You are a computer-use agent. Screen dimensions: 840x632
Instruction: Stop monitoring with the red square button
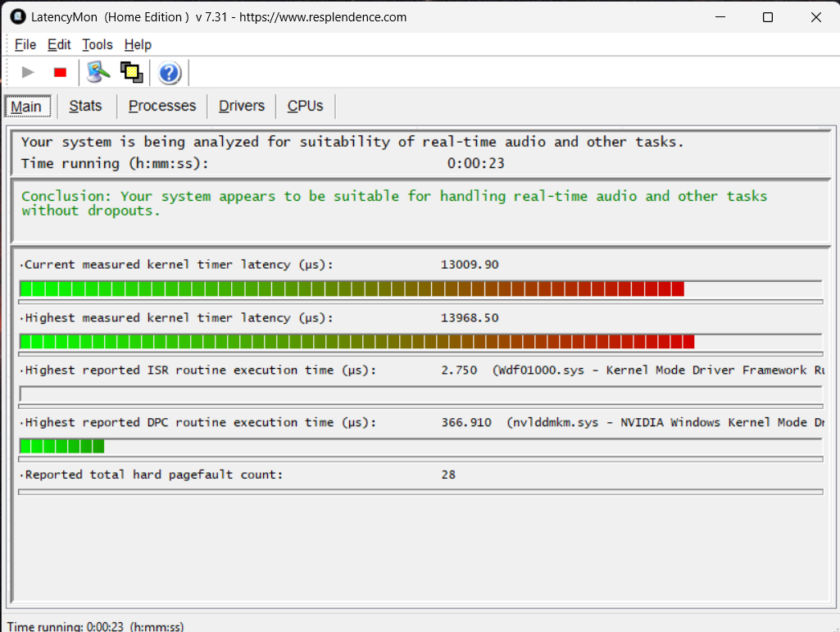click(60, 72)
